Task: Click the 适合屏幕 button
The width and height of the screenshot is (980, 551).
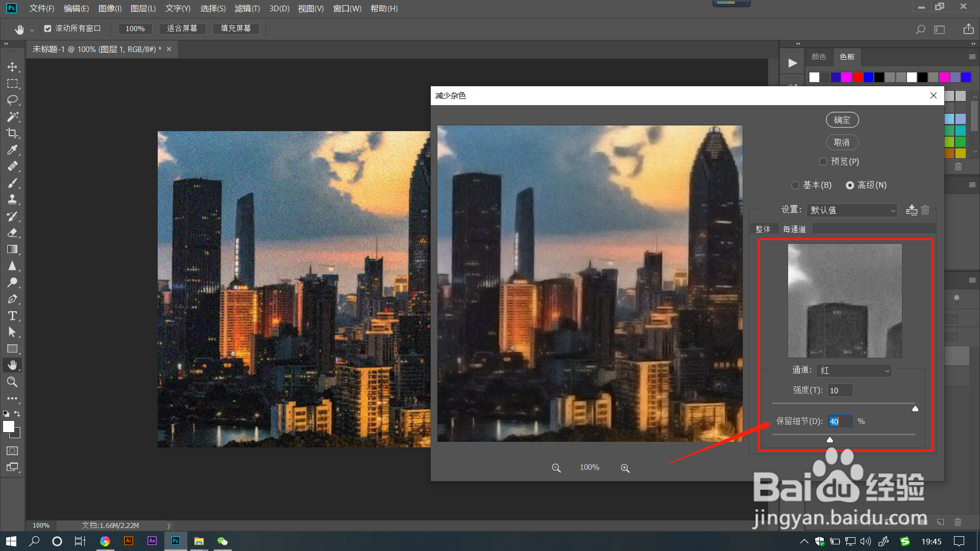Action: (182, 29)
